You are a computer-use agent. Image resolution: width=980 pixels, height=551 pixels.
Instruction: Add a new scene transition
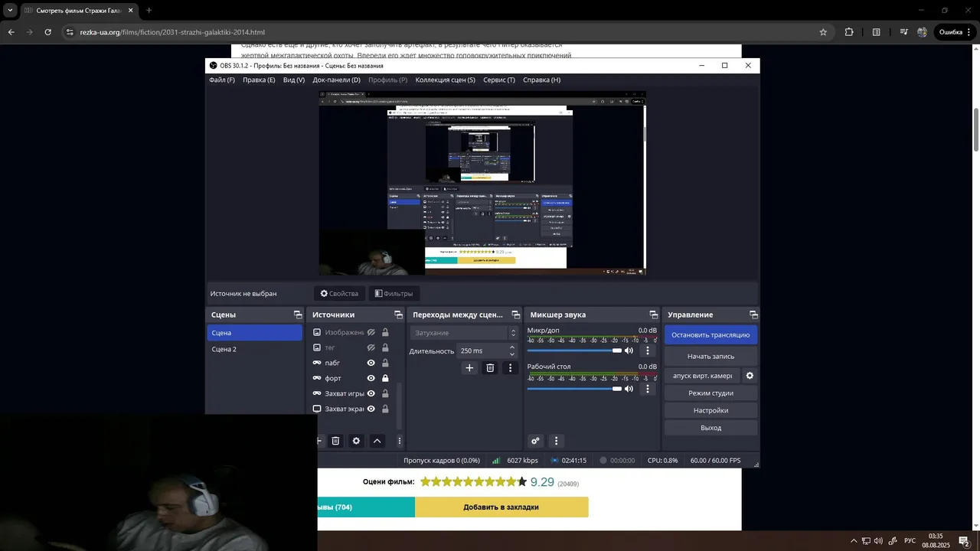coord(469,368)
